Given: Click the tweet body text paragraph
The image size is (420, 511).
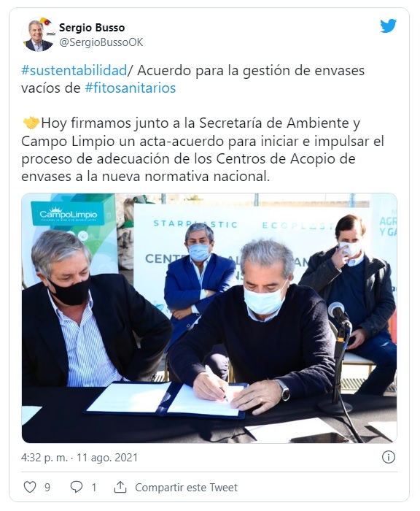Looking at the screenshot, I should 203,150.
